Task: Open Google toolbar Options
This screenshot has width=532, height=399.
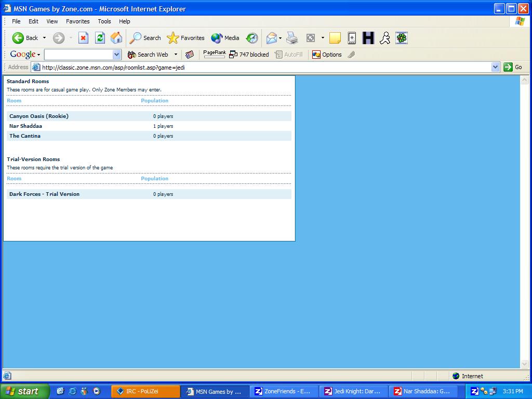Action: pos(327,55)
